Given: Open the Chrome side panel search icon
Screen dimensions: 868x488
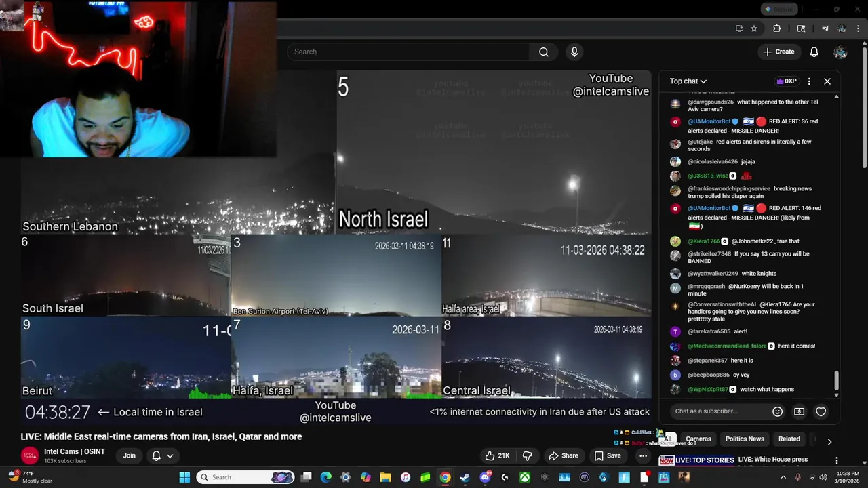Looking at the screenshot, I should [801, 28].
